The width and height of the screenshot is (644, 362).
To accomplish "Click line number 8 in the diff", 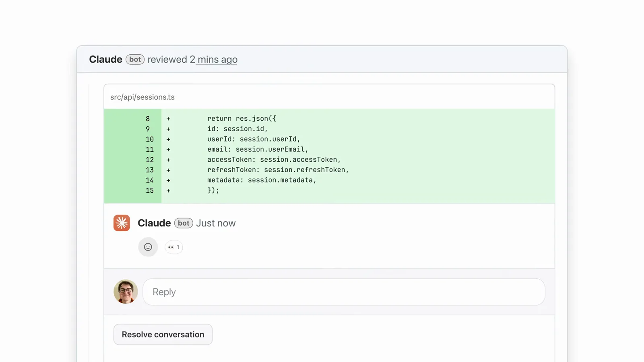I will tap(148, 119).
